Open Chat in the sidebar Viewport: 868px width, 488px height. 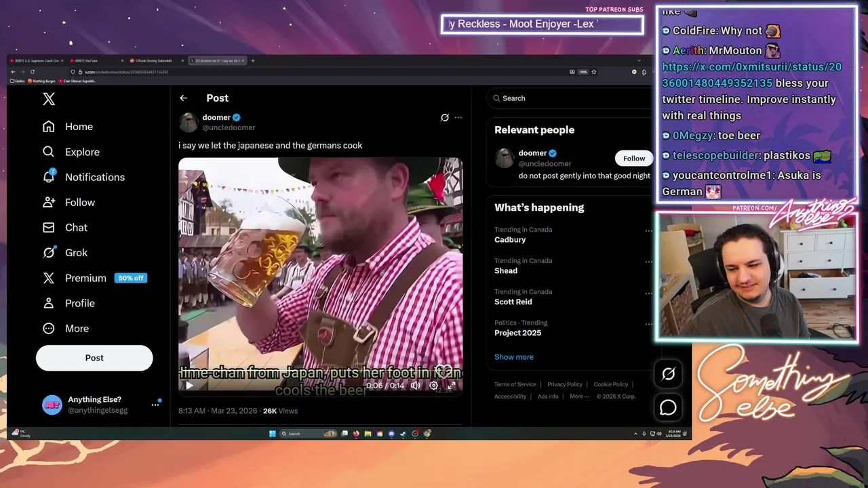[x=64, y=227]
